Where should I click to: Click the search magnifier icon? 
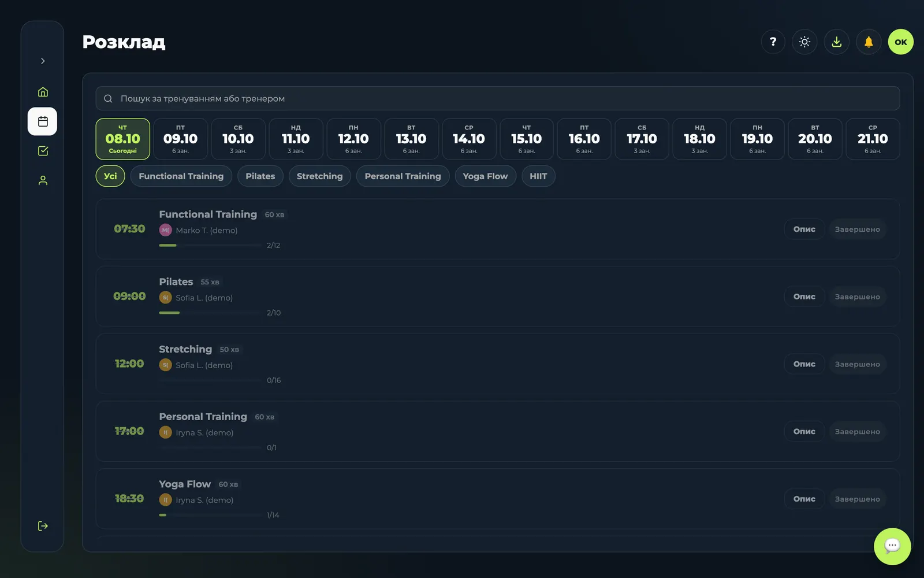tap(108, 99)
